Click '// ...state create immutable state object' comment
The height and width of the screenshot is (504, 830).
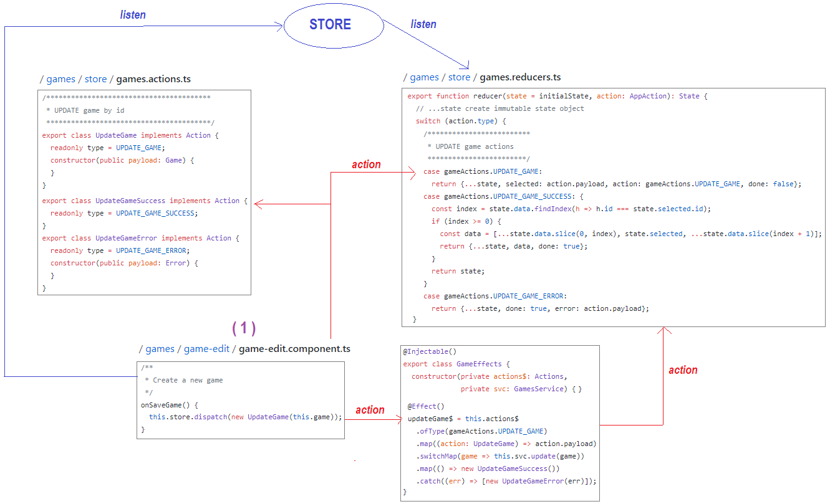[500, 108]
